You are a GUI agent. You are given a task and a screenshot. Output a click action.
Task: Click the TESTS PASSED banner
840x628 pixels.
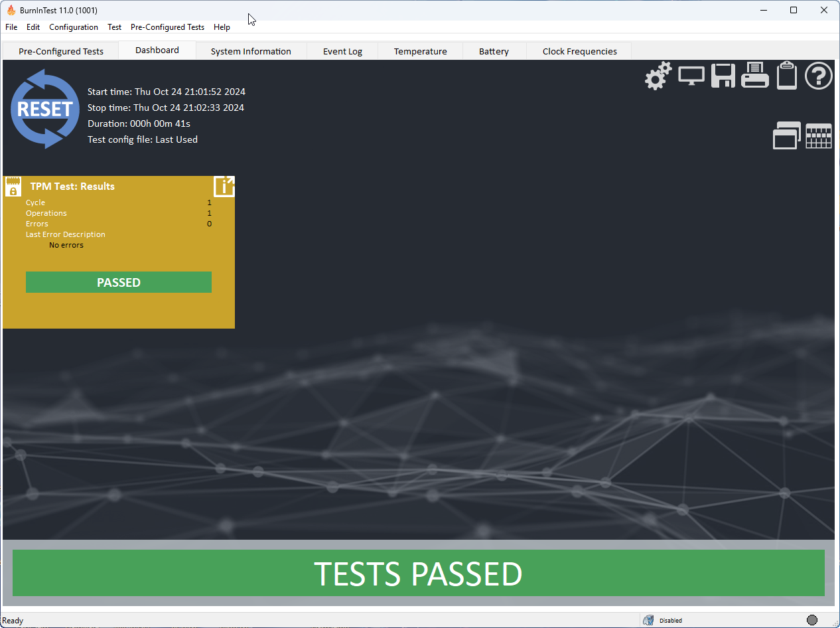pos(419,573)
